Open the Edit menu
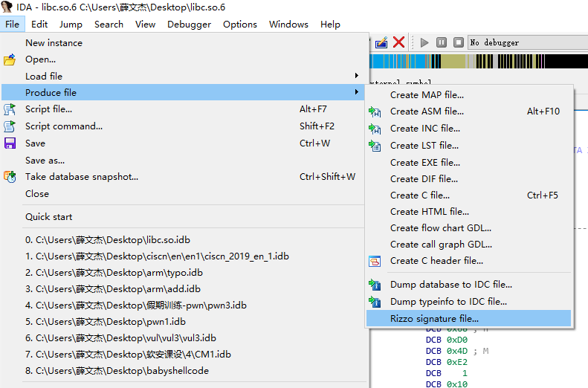The height and width of the screenshot is (388, 588). [39, 25]
